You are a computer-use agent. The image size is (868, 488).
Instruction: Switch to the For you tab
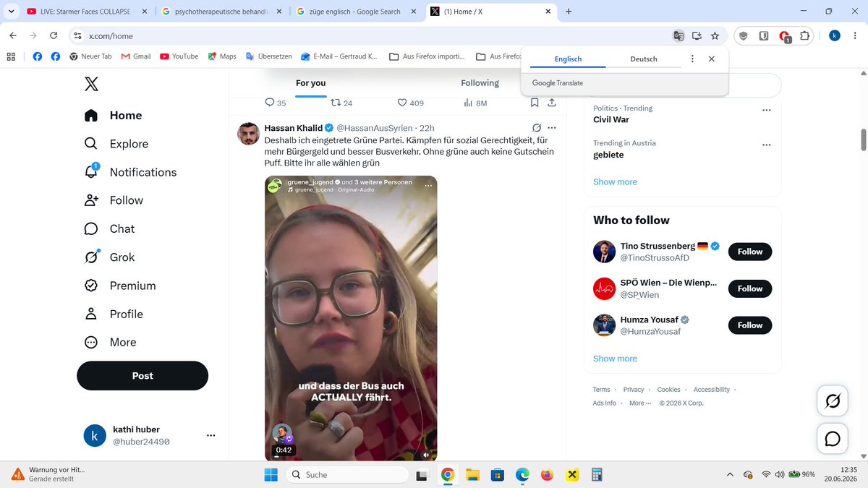pos(311,83)
